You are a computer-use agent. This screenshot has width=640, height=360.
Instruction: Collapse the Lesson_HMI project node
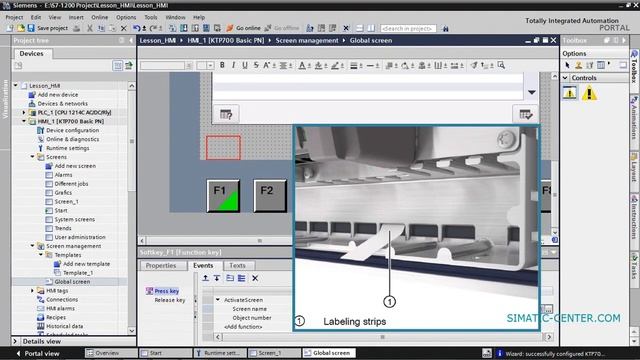16,85
